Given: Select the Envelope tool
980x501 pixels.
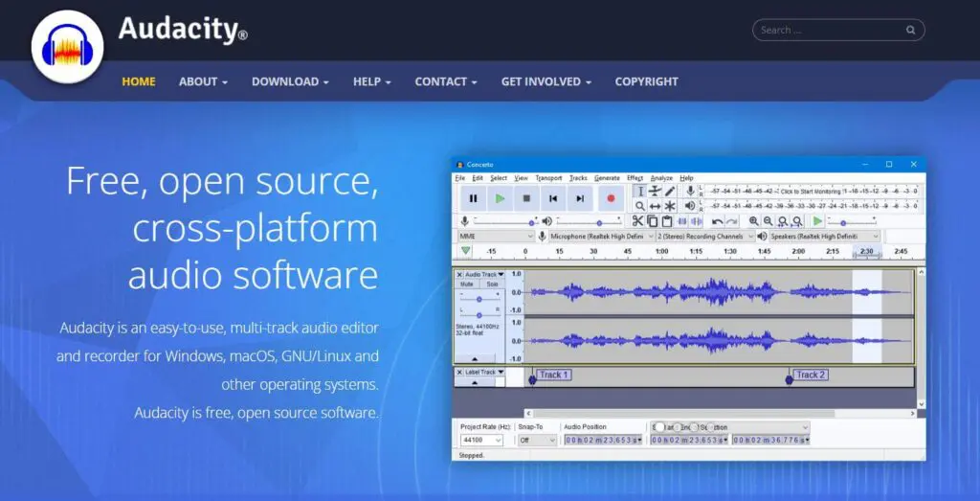Looking at the screenshot, I should point(655,192).
